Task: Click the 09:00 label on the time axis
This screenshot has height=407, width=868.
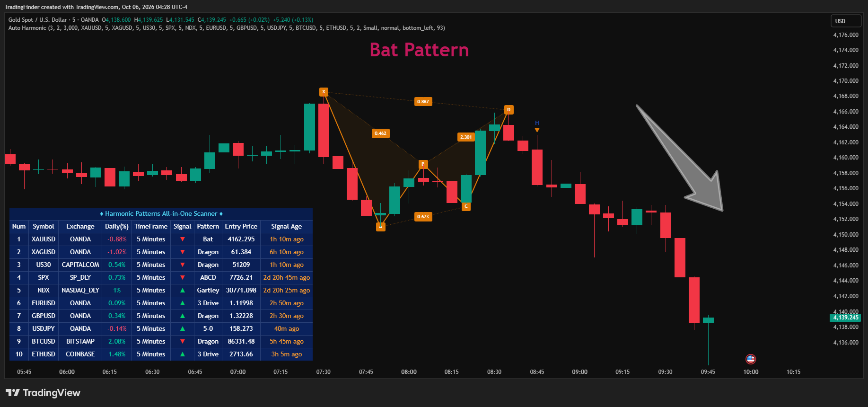Action: point(579,372)
